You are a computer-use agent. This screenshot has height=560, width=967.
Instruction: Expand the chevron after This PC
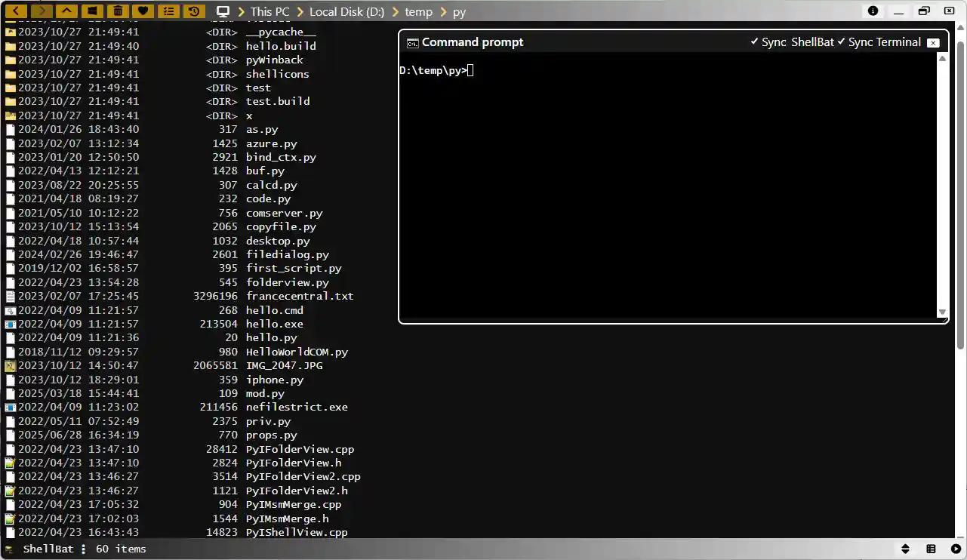(300, 11)
